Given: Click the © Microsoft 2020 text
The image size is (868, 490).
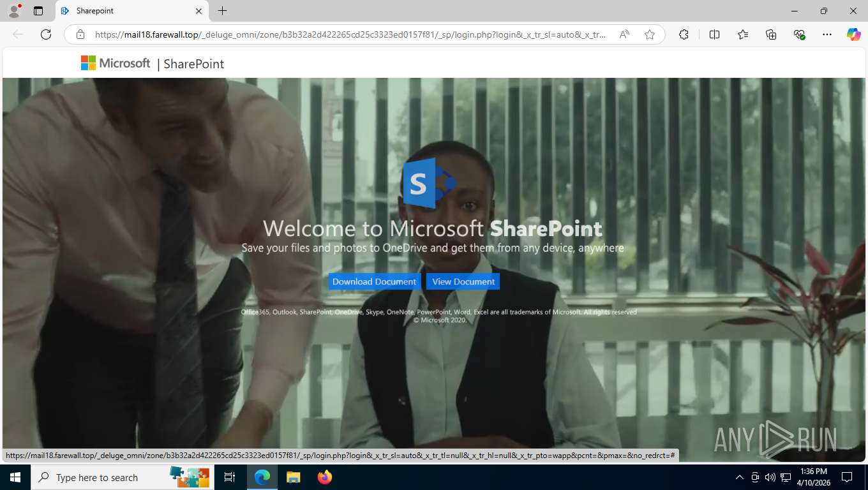Looking at the screenshot, I should point(440,320).
